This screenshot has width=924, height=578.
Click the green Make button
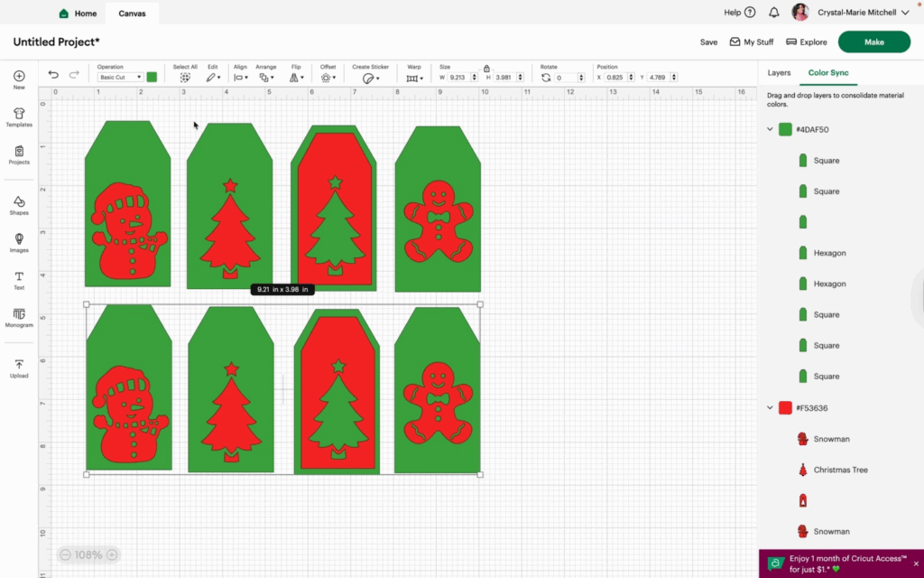click(x=873, y=42)
